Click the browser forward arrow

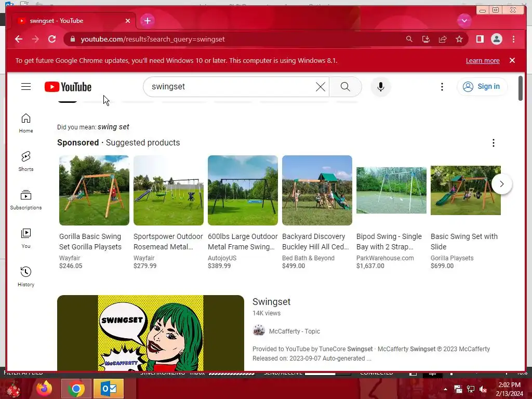35,39
